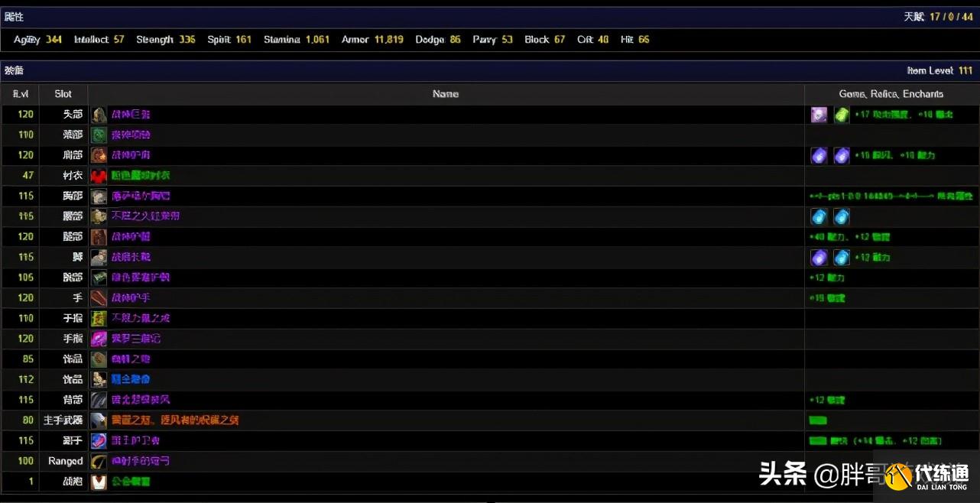Click the blue gem in feet row

(x=842, y=258)
